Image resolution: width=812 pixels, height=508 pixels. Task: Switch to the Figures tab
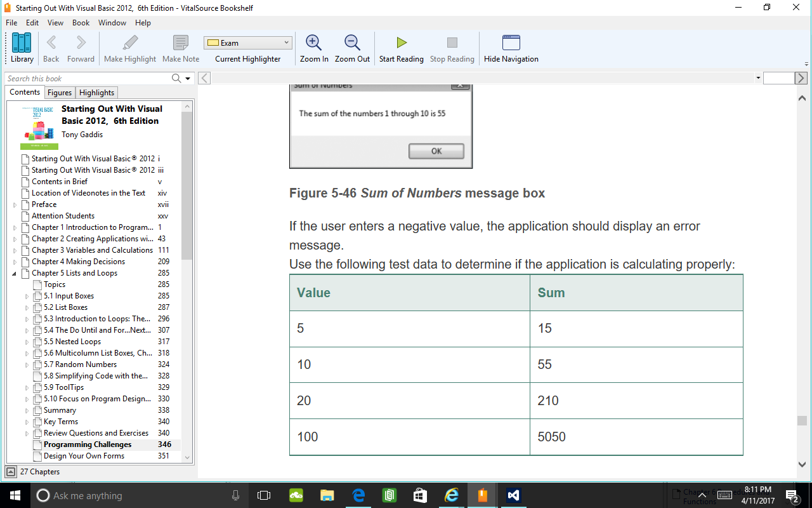[x=60, y=93]
